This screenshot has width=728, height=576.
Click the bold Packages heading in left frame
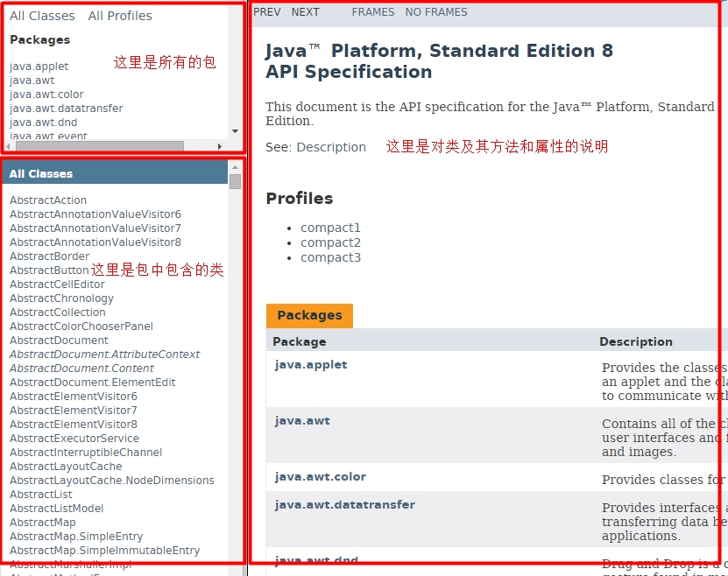(40, 40)
